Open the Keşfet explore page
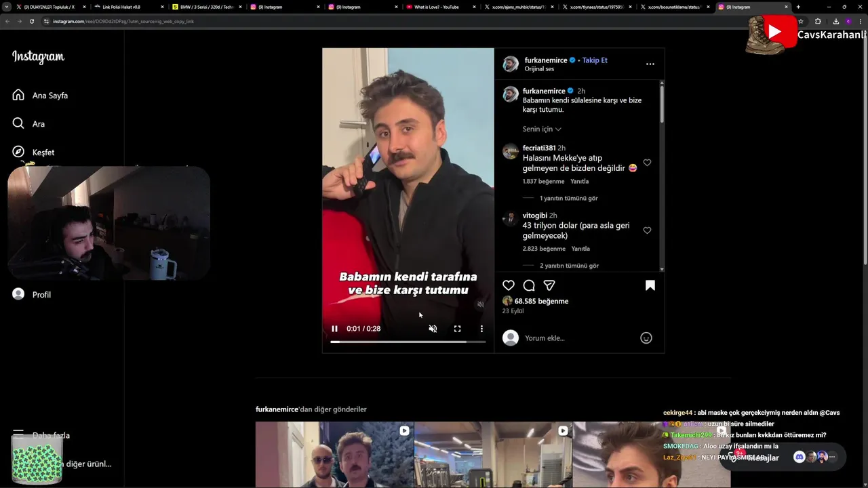Screen dimensions: 868x488 (x=34, y=152)
